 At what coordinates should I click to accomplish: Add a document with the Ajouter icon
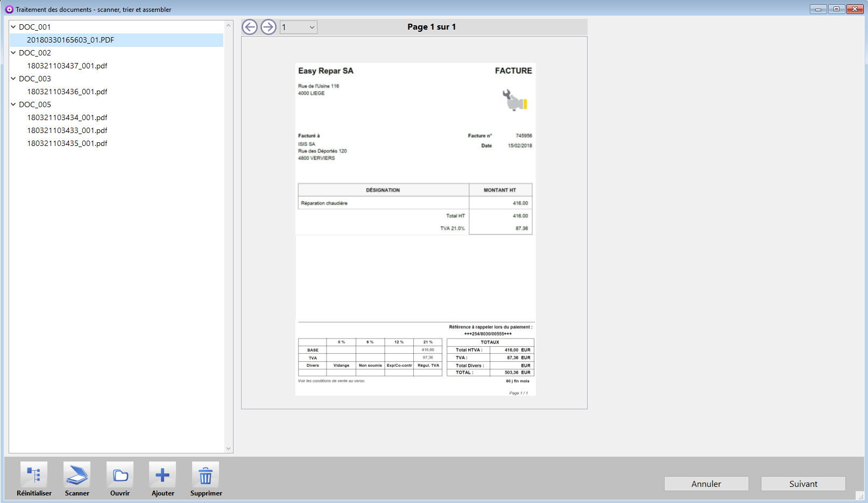[163, 475]
